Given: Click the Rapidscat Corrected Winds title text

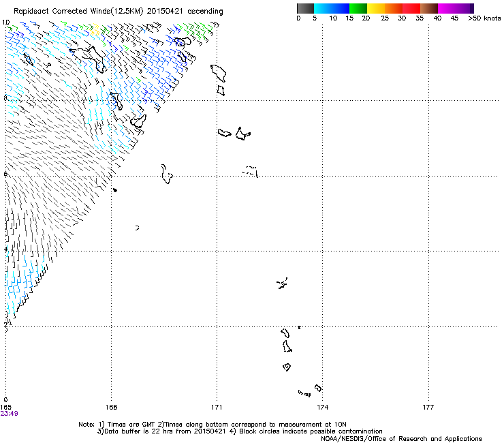Looking at the screenshot, I should click(x=119, y=12).
